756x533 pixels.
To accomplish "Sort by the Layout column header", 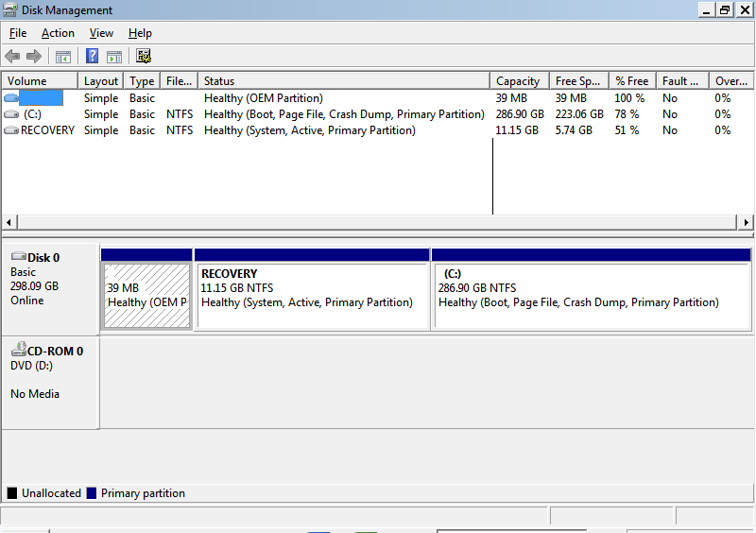I will coord(101,81).
